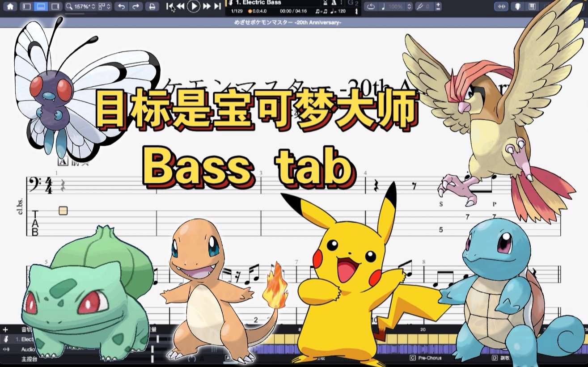
Task: Click the magnifier zoom icon
Action: point(69,7)
